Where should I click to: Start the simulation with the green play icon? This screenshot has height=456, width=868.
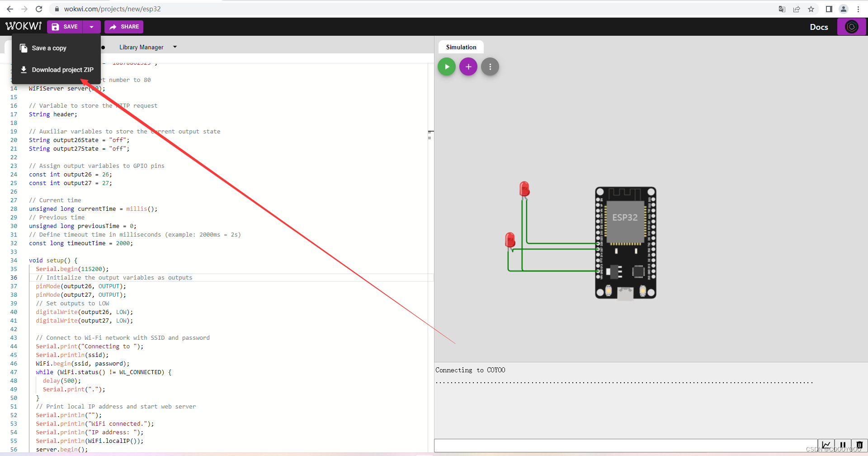coord(446,66)
